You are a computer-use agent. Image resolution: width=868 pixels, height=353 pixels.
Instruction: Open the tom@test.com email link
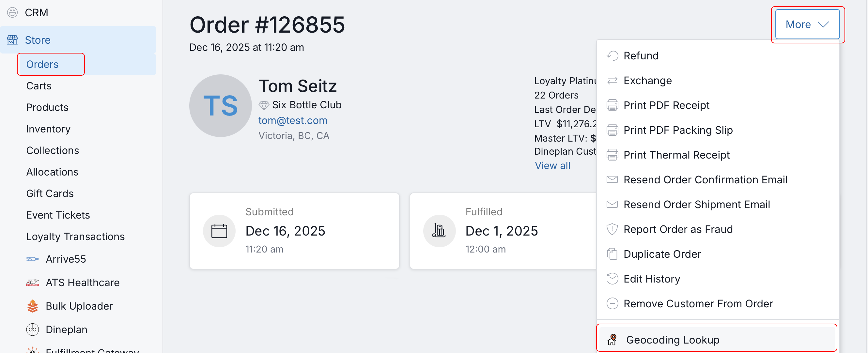point(292,120)
